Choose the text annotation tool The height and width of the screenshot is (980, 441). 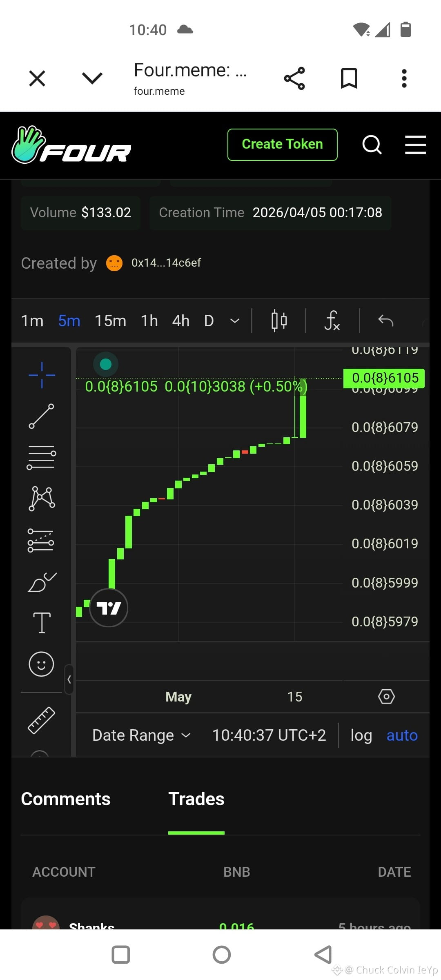click(42, 623)
